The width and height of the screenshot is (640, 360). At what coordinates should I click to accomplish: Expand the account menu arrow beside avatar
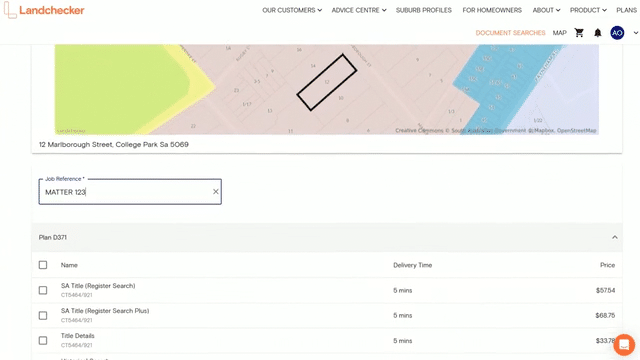[x=636, y=33]
